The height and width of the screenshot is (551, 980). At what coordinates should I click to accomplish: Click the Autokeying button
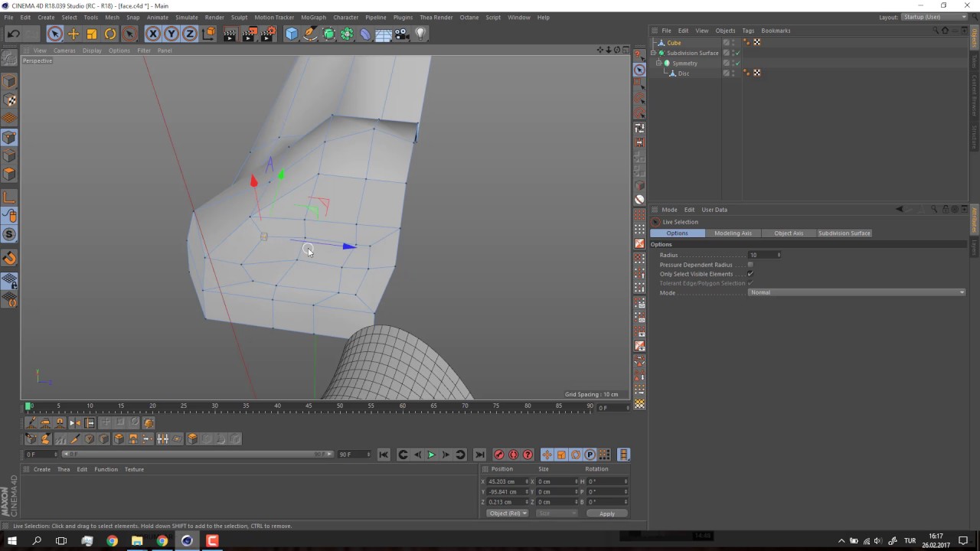514,455
